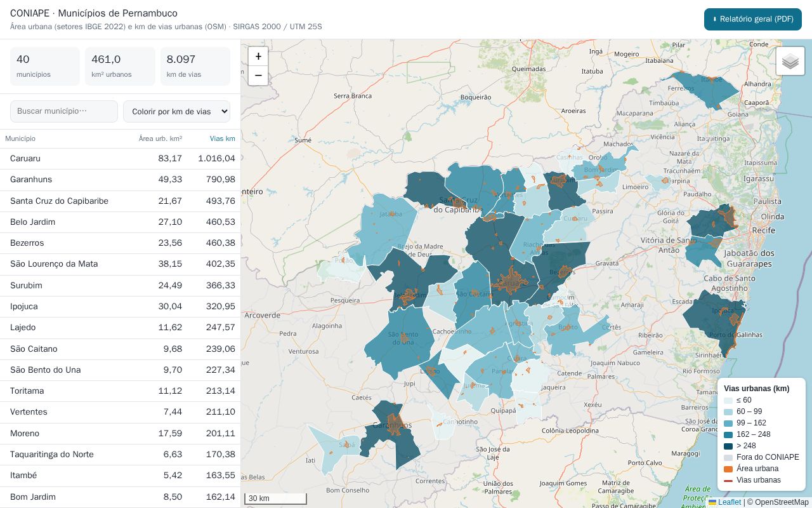Select the Ipojuca table row
This screenshot has width=812, height=508.
[x=121, y=306]
